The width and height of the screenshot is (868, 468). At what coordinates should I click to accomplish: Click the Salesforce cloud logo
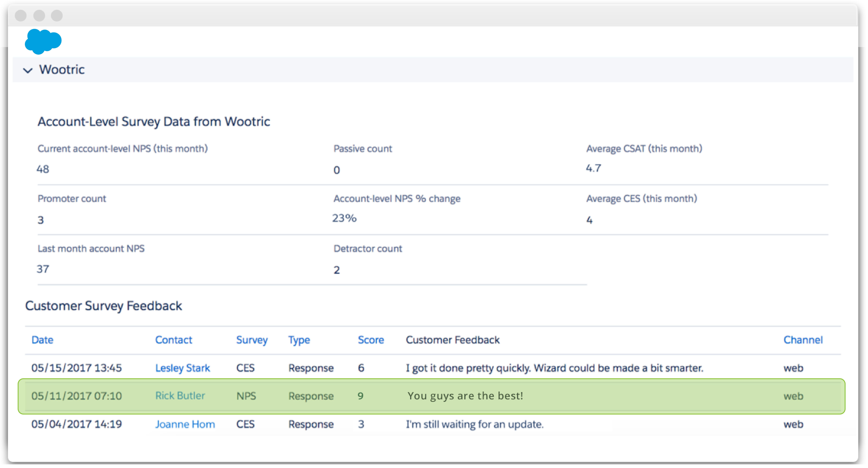click(43, 41)
